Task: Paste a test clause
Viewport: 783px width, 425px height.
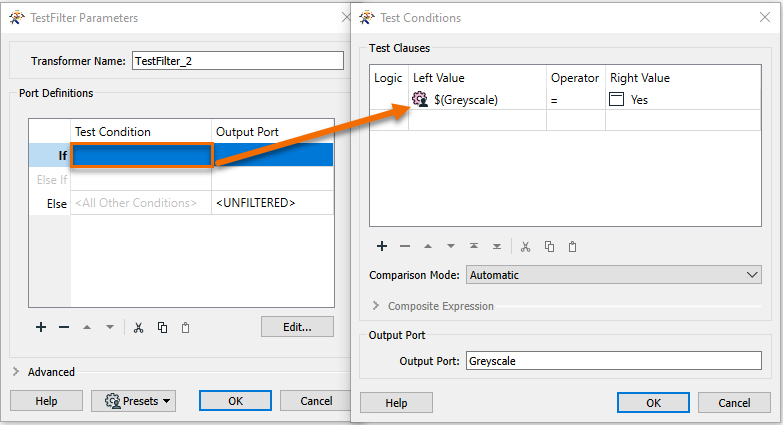Action: (572, 247)
